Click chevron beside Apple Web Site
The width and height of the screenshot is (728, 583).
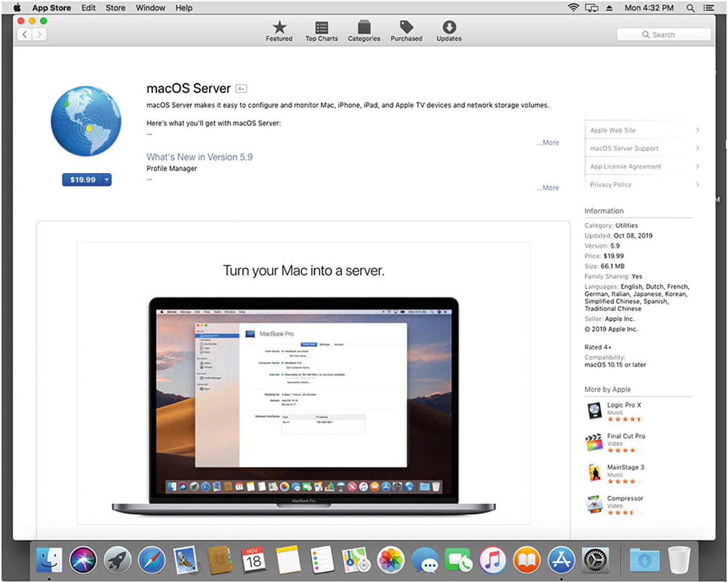697,130
